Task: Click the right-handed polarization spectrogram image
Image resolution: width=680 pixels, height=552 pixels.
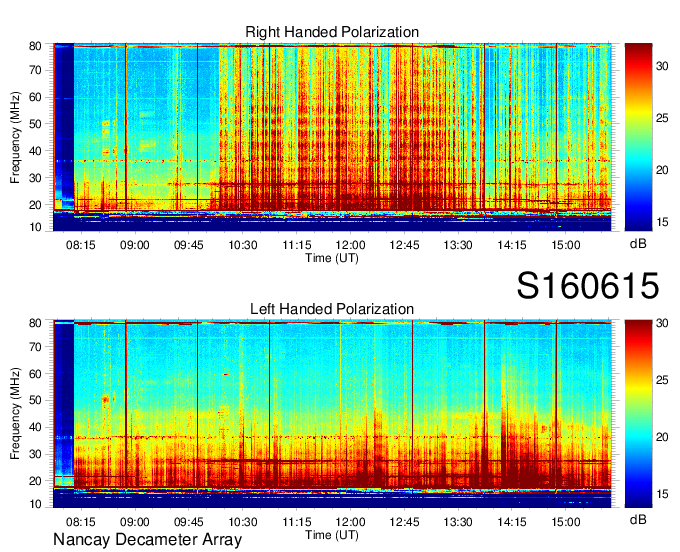Action: tap(332, 137)
